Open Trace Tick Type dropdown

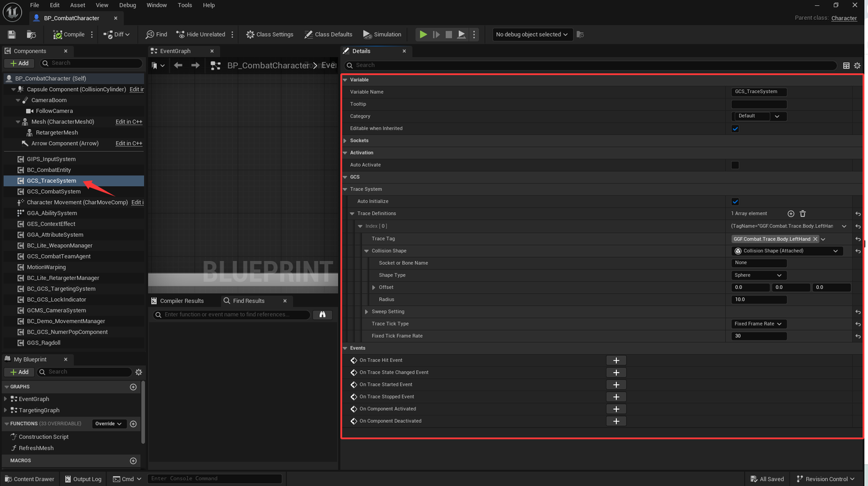pos(759,324)
